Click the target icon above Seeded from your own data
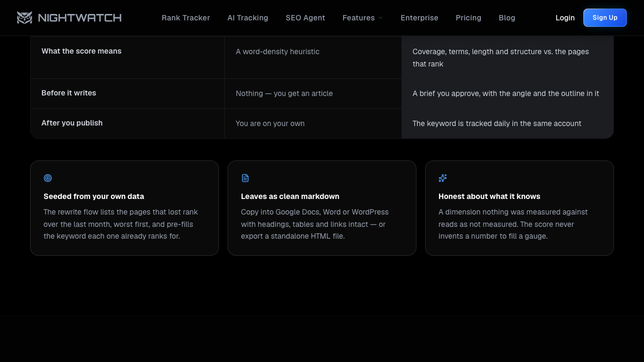Viewport: 644px width, 362px height. click(x=48, y=178)
